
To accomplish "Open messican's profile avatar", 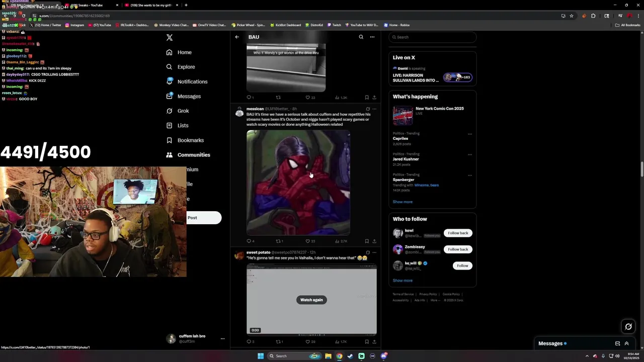I will click(x=239, y=113).
